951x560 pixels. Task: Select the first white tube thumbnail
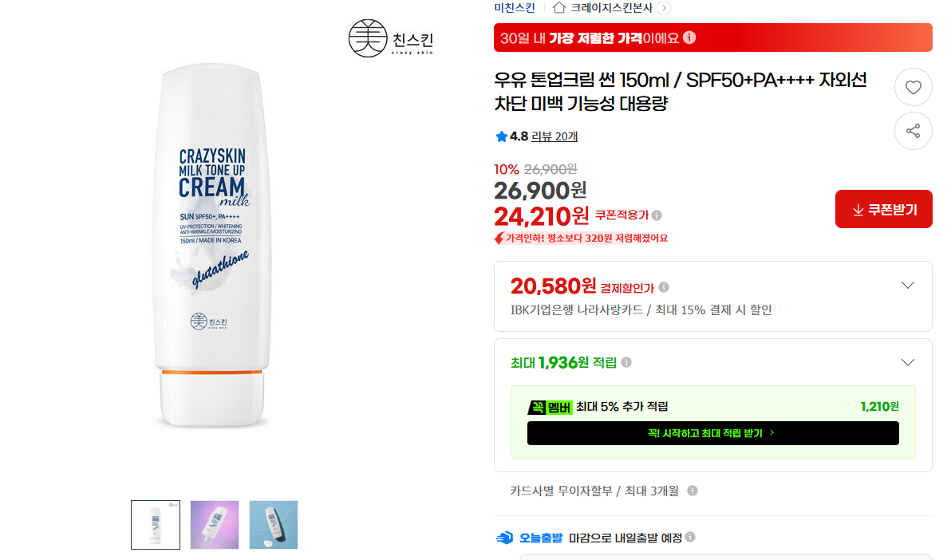(x=156, y=525)
